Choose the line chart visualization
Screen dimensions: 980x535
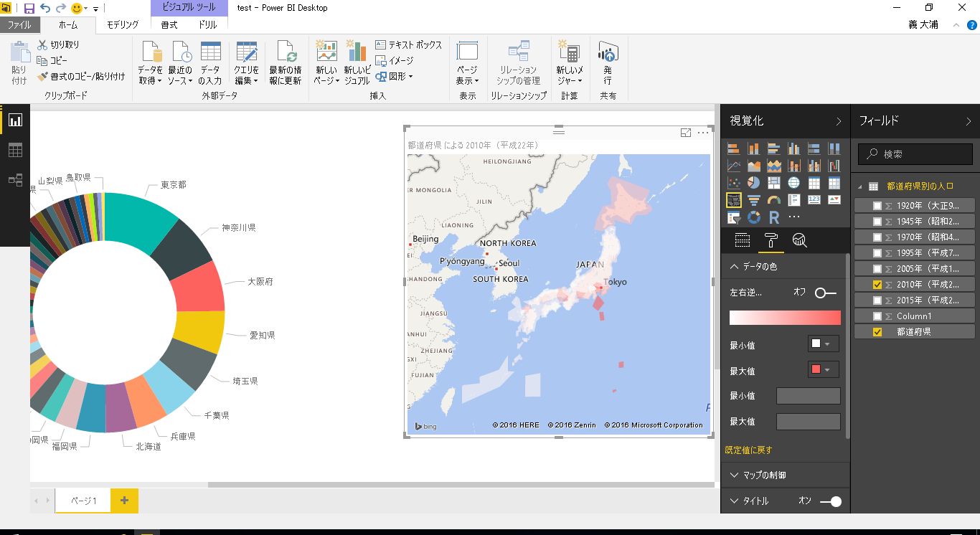734,166
